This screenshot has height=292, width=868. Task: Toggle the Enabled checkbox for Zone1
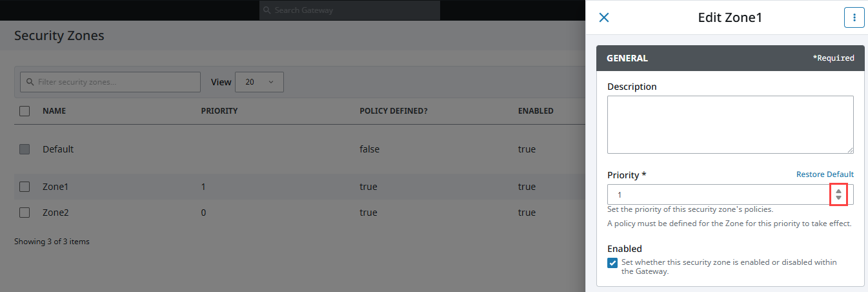(x=612, y=262)
